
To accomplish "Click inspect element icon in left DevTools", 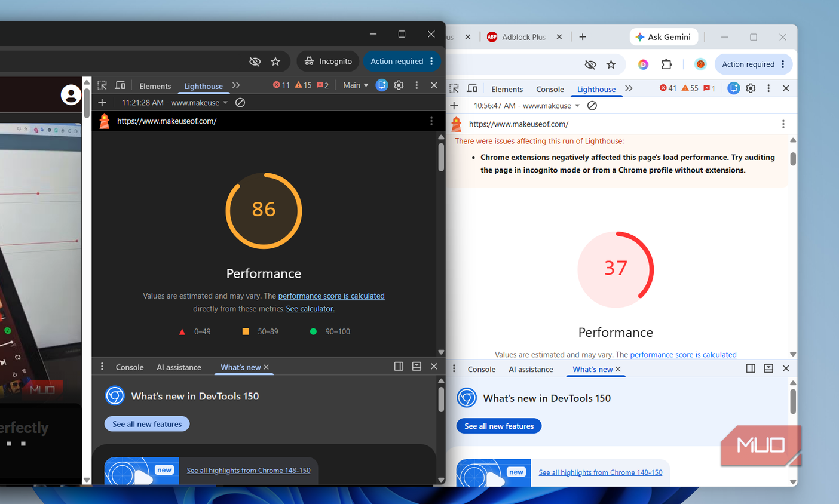I will [102, 85].
